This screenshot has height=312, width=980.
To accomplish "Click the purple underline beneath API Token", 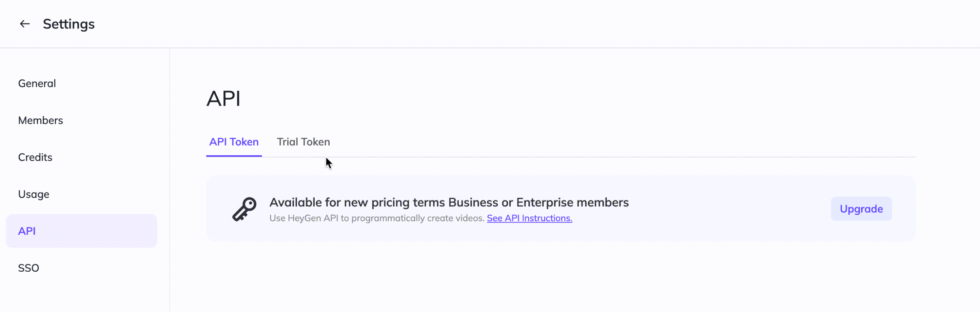I will (x=234, y=156).
